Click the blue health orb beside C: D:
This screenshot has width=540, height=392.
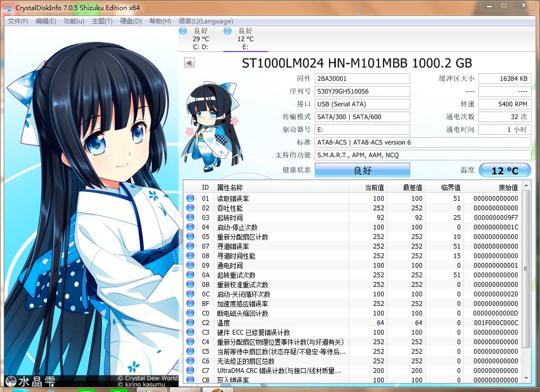pos(183,31)
